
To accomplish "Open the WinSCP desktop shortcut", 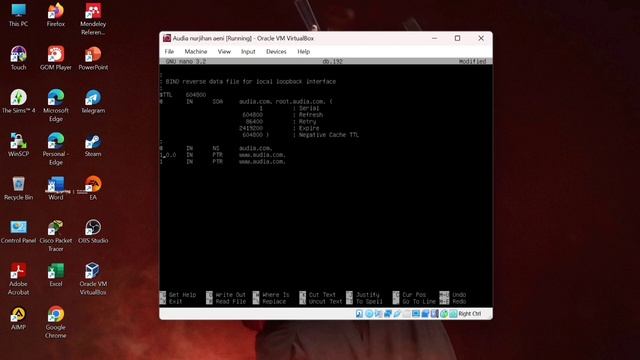I will click(x=18, y=145).
